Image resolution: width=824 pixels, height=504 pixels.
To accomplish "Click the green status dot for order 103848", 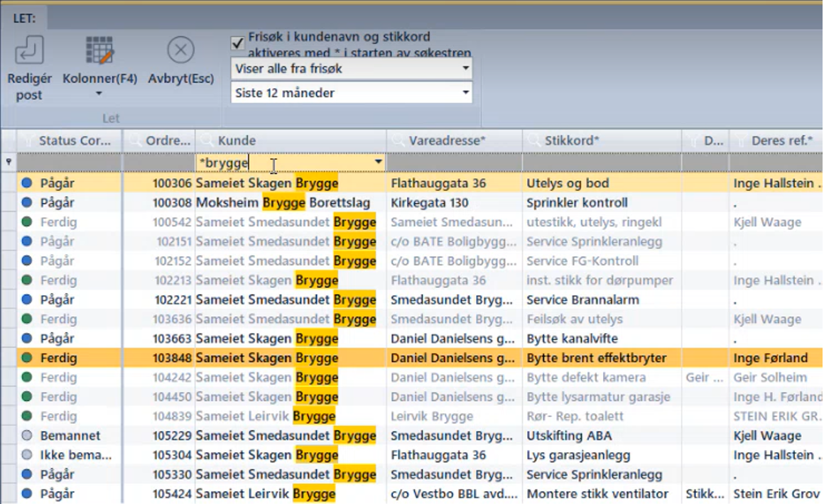I will 27,358.
